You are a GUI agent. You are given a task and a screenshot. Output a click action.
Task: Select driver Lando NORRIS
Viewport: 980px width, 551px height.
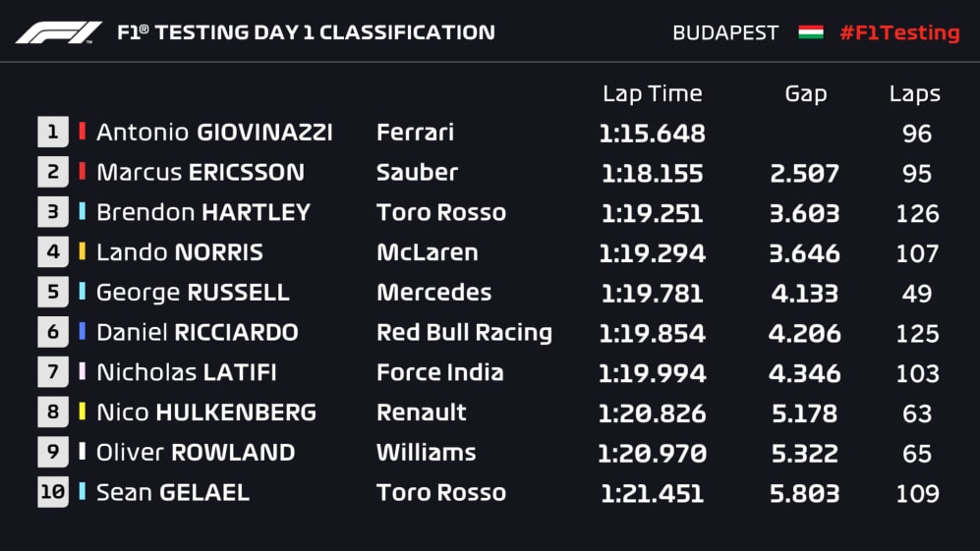point(180,252)
